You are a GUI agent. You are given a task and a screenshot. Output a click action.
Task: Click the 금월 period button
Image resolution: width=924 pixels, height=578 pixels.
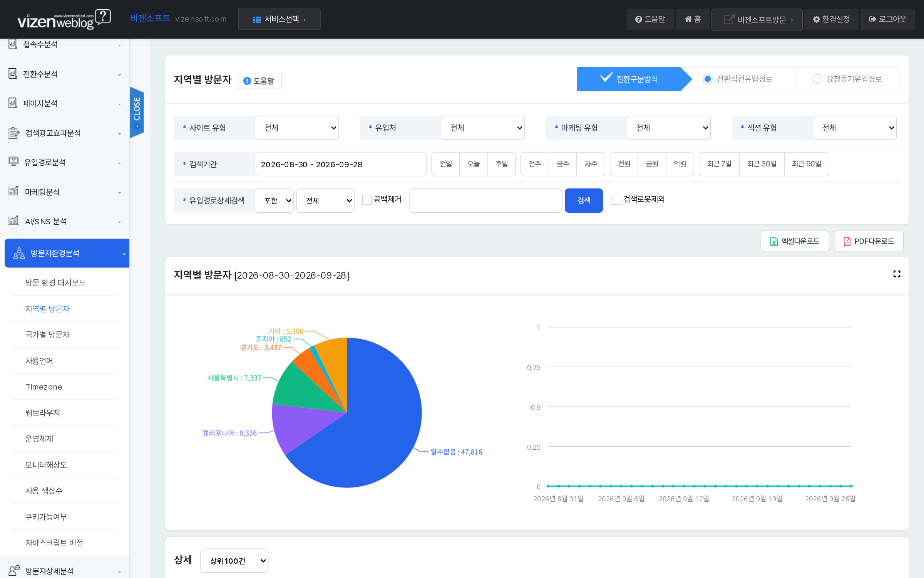652,164
